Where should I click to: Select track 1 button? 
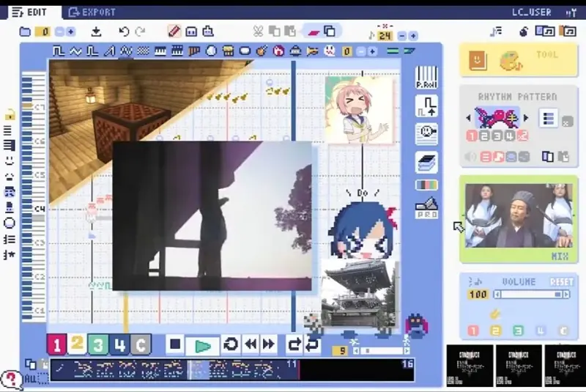(x=56, y=344)
